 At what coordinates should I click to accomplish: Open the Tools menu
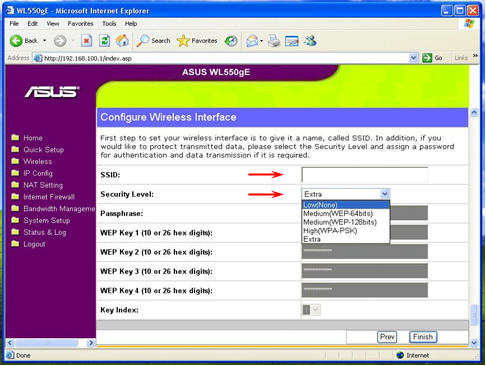pos(109,24)
